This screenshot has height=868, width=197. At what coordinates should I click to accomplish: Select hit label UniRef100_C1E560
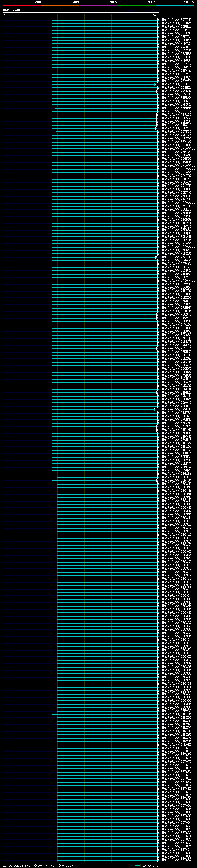176,118
